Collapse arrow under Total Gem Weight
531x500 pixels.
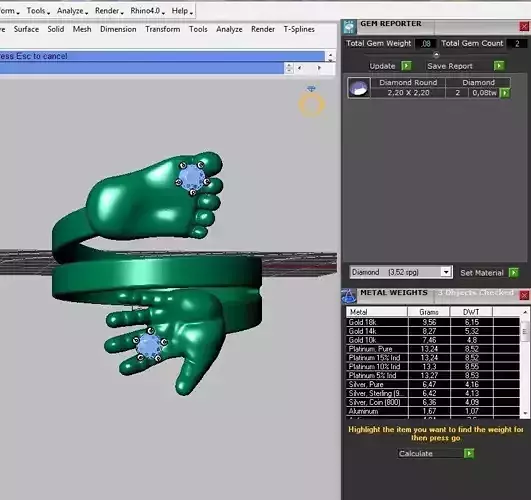point(436,55)
